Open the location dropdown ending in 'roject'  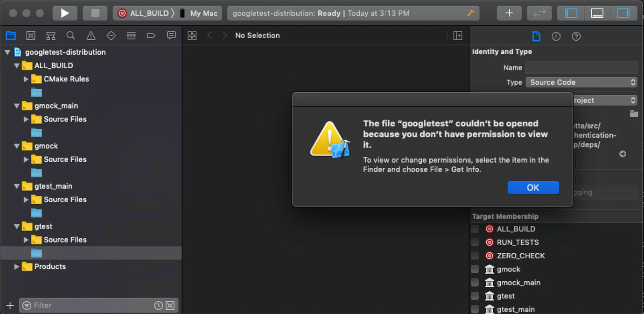[x=605, y=100]
